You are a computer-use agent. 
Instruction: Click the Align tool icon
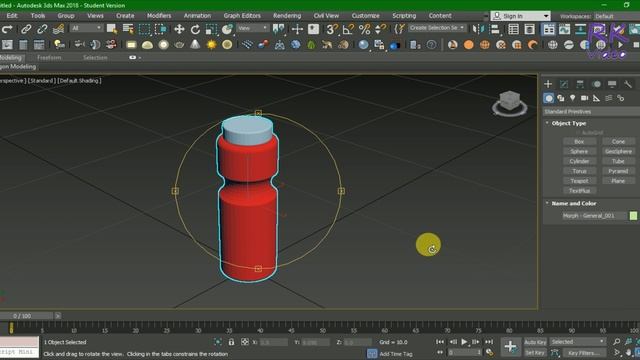494,29
